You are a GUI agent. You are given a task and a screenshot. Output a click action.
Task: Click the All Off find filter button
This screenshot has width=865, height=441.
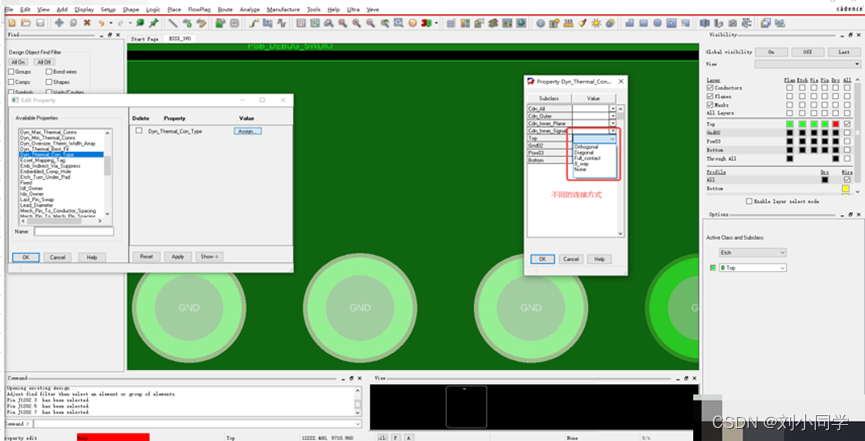44,62
